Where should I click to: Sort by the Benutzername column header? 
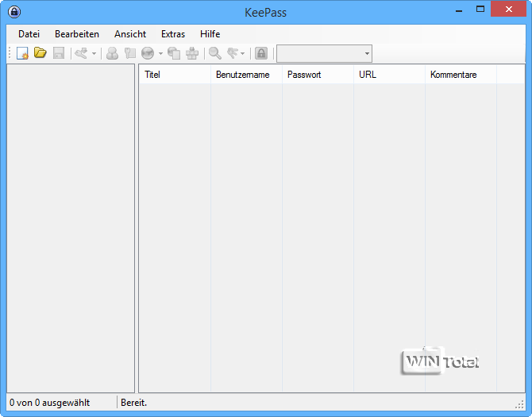click(x=246, y=75)
